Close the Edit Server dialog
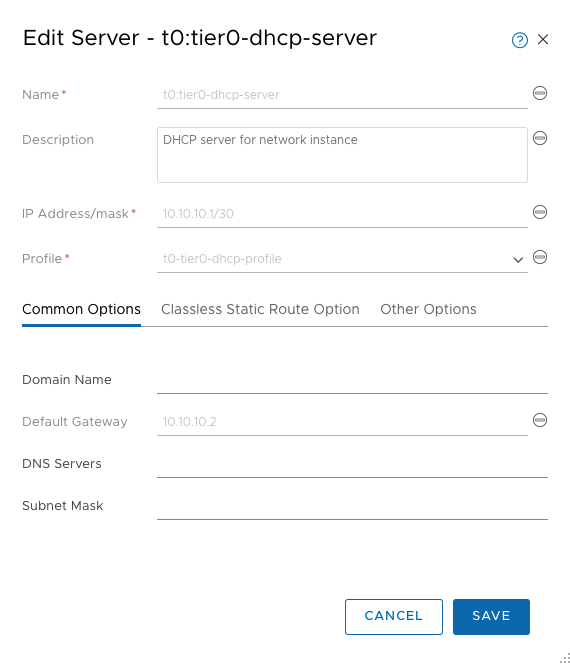 (543, 39)
